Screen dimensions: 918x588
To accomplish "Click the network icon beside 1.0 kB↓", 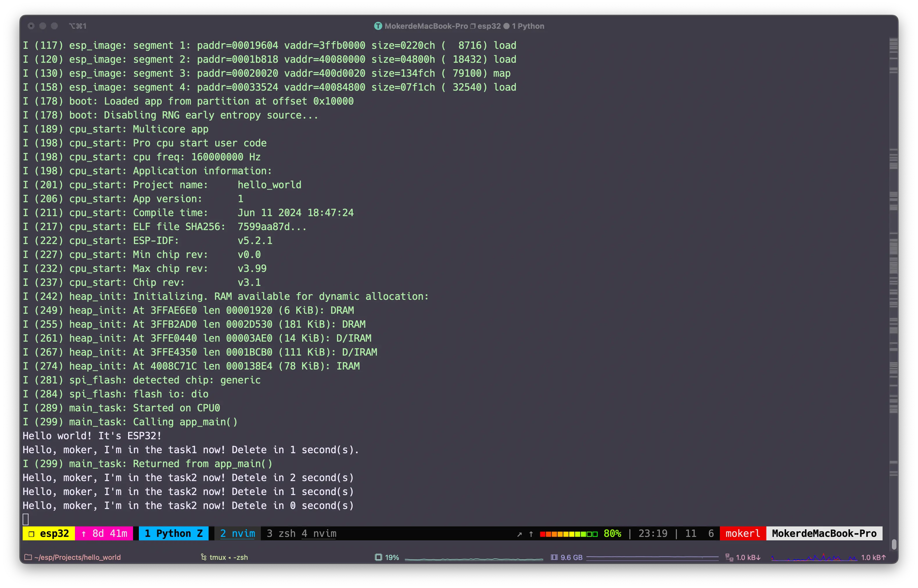I will coord(729,557).
